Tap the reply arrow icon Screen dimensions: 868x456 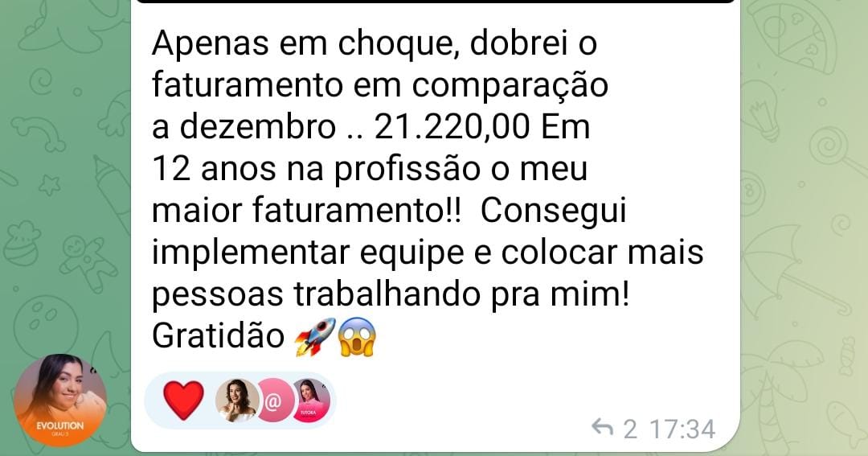(602, 427)
